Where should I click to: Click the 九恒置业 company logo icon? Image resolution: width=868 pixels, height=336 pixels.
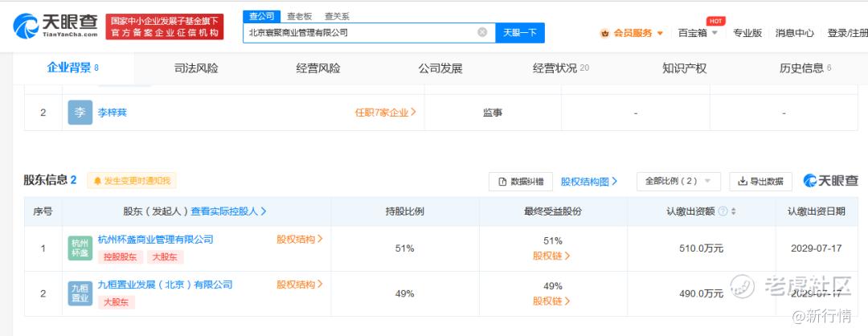(x=80, y=293)
